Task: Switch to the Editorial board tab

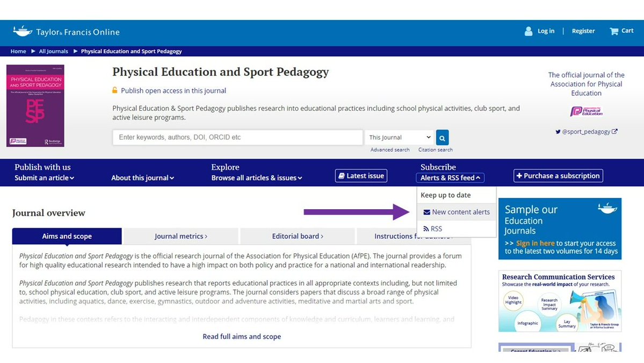Action: coord(298,237)
